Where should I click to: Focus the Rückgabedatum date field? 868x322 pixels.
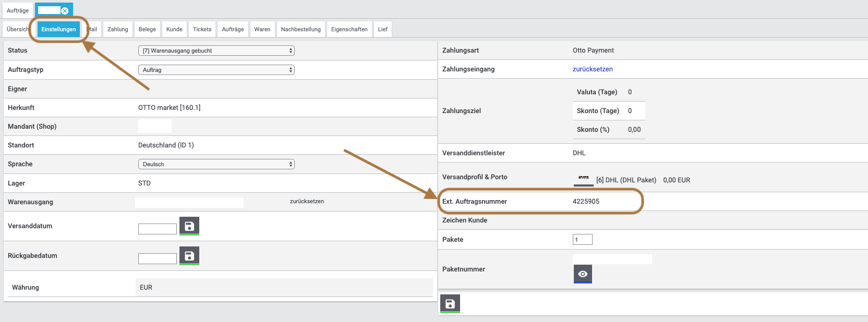158,258
